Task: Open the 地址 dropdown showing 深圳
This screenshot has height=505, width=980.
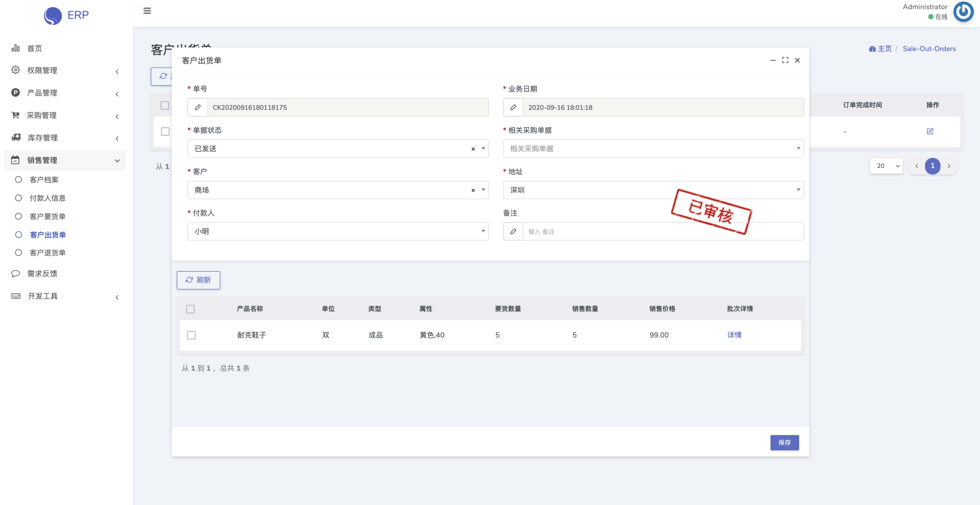Action: click(x=653, y=190)
